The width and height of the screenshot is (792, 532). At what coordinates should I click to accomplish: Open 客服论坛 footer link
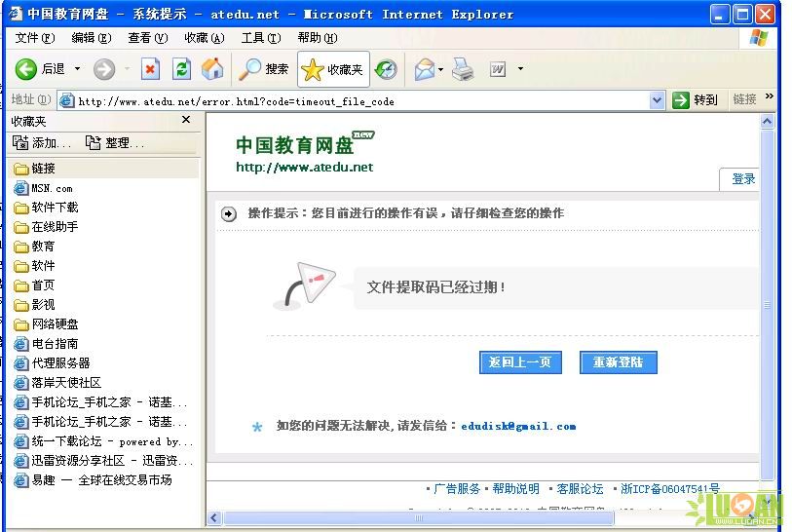point(580,488)
